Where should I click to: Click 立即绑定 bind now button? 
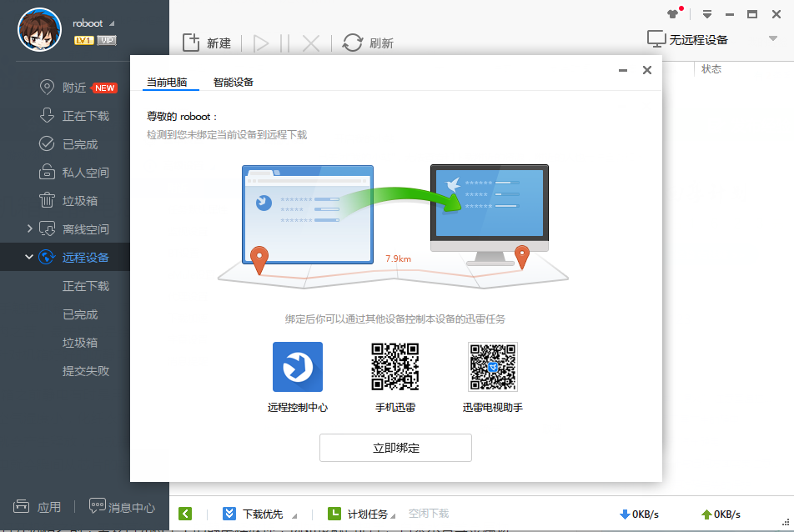[x=395, y=448]
